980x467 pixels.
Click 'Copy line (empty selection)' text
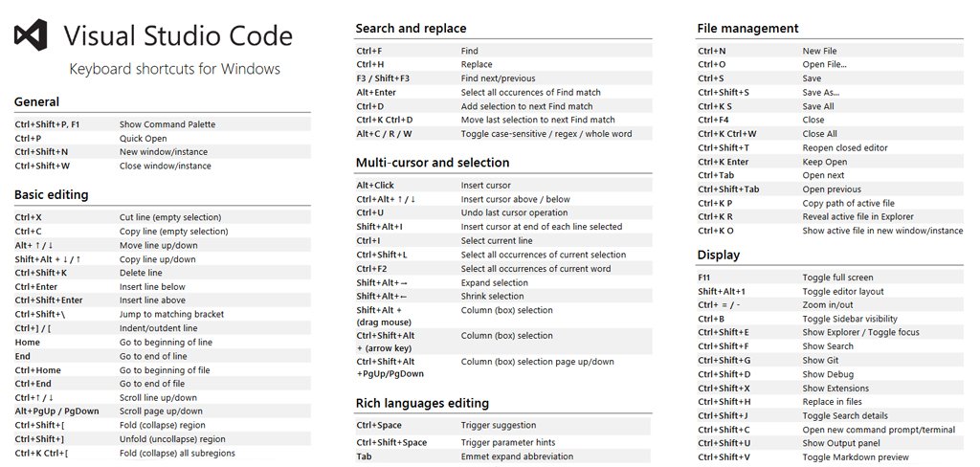click(174, 232)
